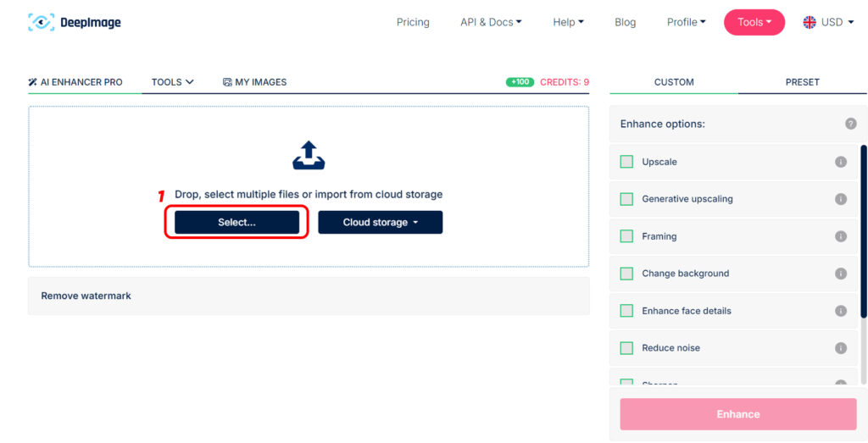This screenshot has width=868, height=443.
Task: Toggle the Framing checkbox
Action: [x=626, y=236]
